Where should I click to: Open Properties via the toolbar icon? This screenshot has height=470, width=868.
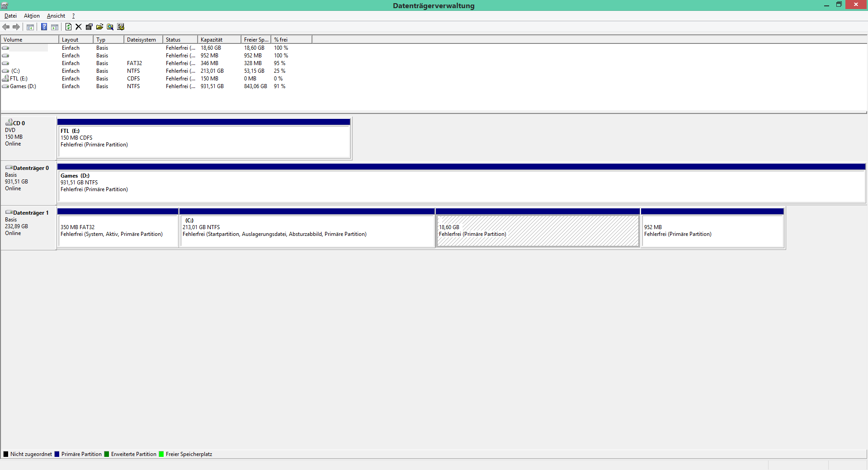click(x=89, y=27)
